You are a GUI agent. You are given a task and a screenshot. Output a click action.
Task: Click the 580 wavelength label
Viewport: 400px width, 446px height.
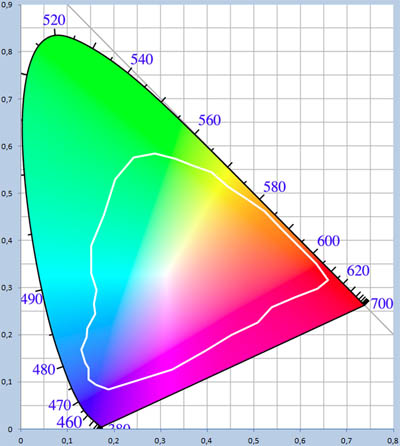click(275, 187)
